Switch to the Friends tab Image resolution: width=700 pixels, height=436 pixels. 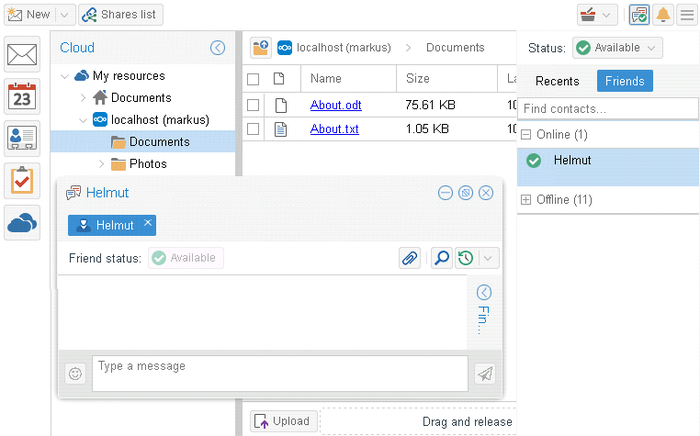[625, 82]
